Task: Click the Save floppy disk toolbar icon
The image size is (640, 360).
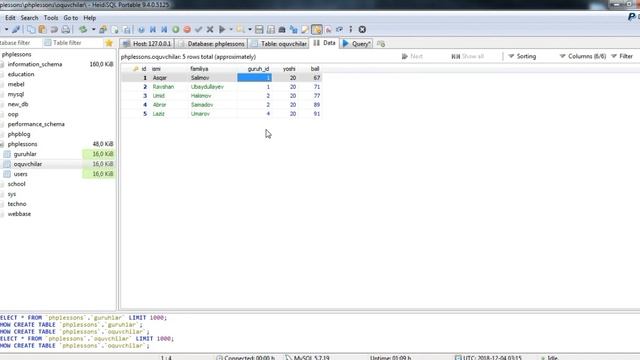Action: (259, 29)
